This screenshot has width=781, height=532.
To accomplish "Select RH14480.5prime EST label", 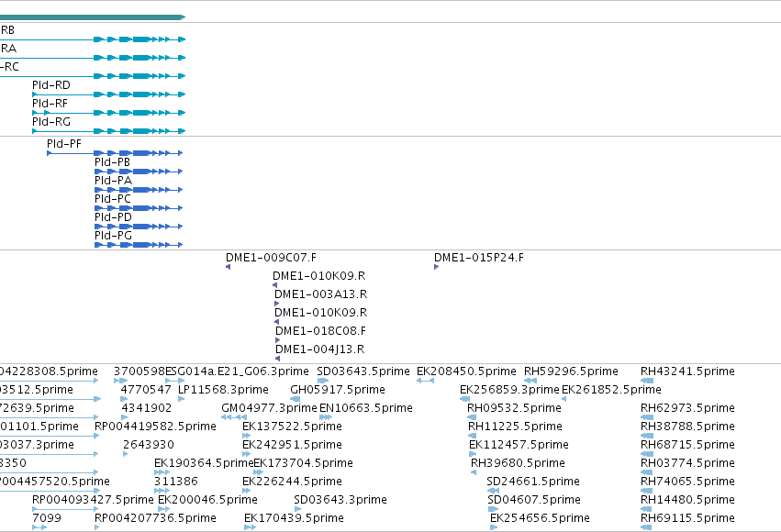I will tap(688, 500).
